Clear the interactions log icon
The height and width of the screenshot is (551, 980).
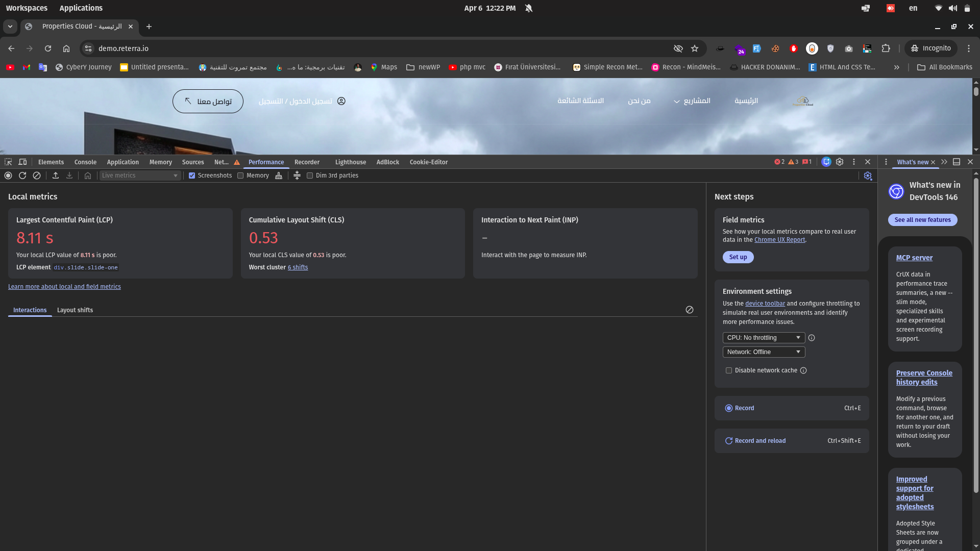pyautogui.click(x=690, y=310)
